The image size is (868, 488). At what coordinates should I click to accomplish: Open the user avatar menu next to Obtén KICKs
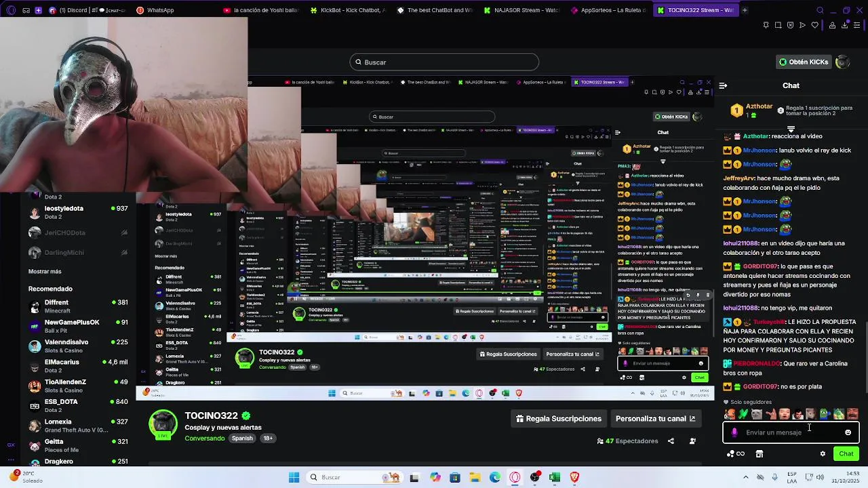click(842, 62)
